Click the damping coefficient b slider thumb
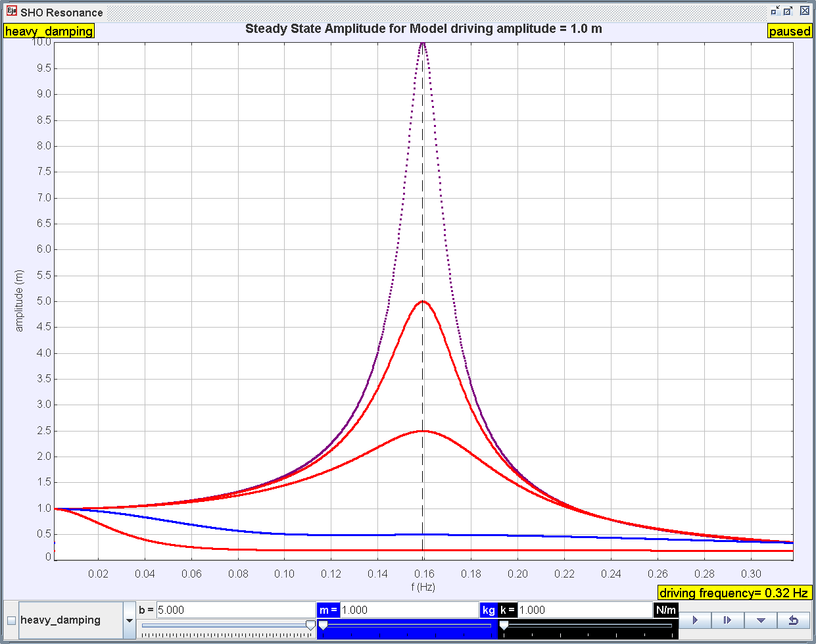816x644 pixels. click(x=309, y=624)
